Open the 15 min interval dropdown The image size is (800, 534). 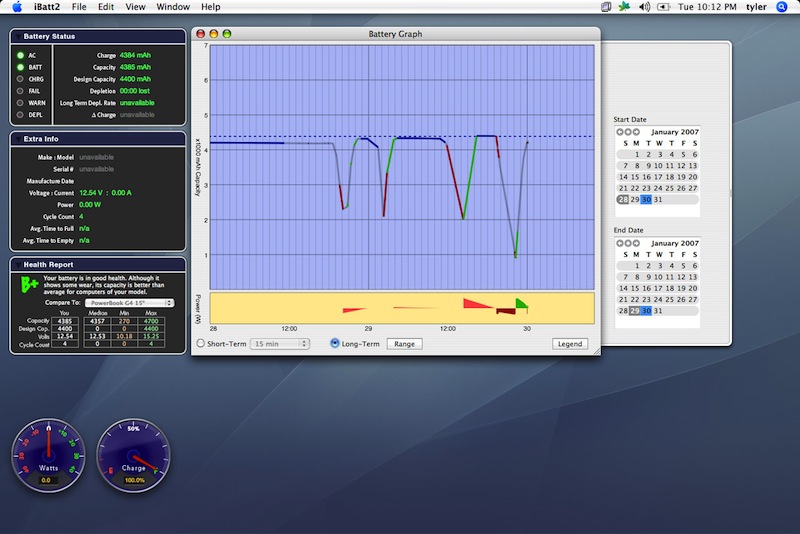click(x=279, y=344)
